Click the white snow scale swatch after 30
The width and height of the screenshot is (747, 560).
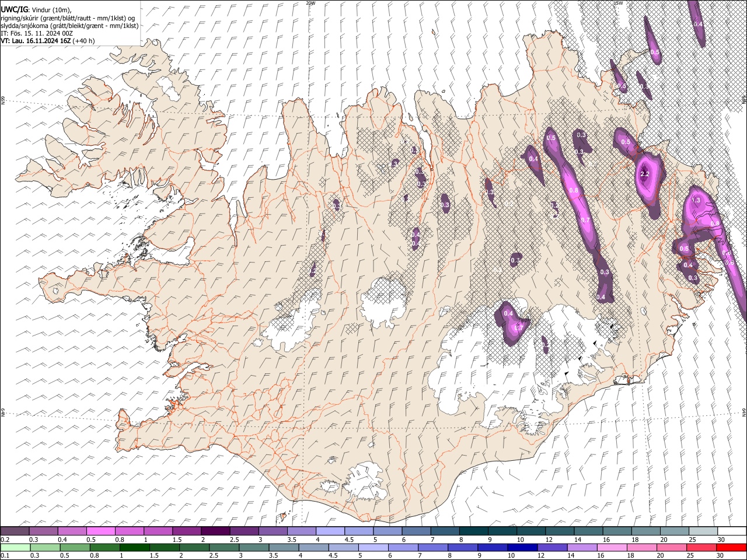tap(731, 531)
